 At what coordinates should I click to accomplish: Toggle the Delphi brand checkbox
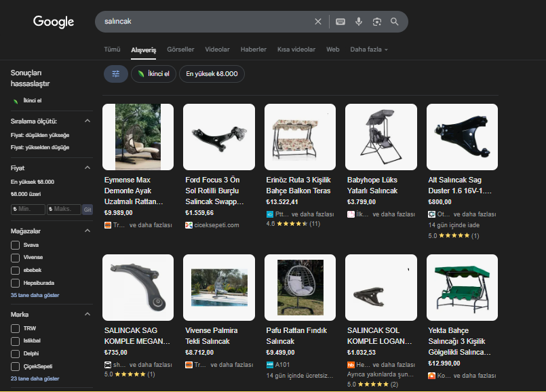(x=16, y=354)
